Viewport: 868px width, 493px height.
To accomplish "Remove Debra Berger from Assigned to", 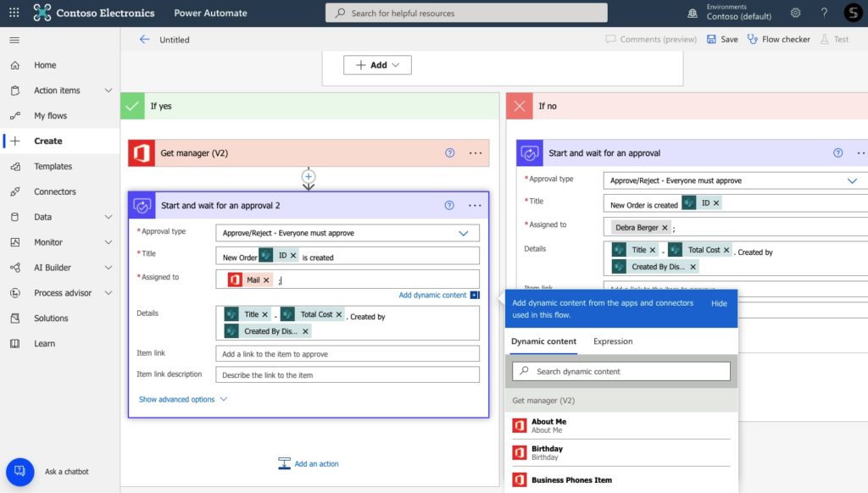I will (x=665, y=227).
